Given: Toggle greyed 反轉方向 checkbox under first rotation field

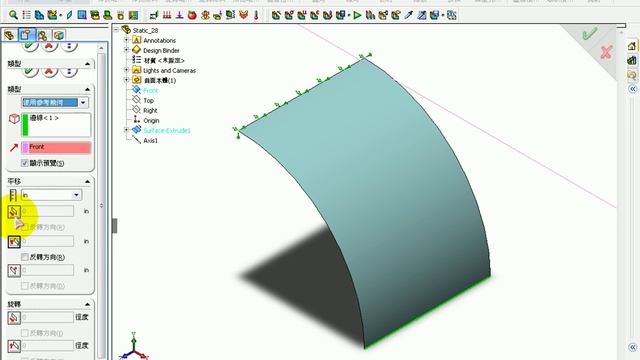Looking at the screenshot, I should pos(24,333).
